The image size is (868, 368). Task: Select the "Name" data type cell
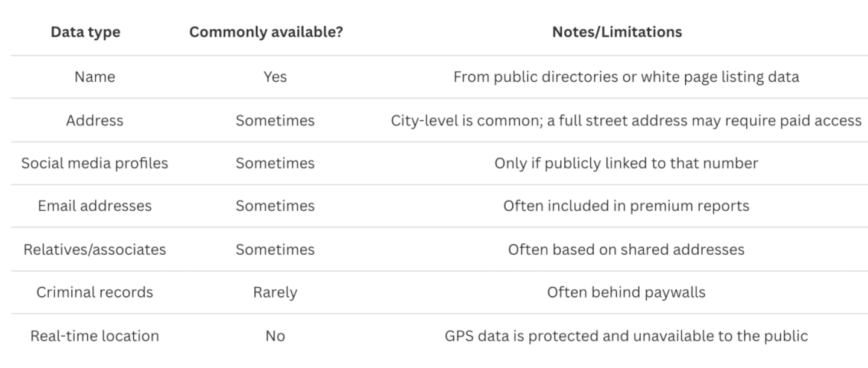(95, 77)
